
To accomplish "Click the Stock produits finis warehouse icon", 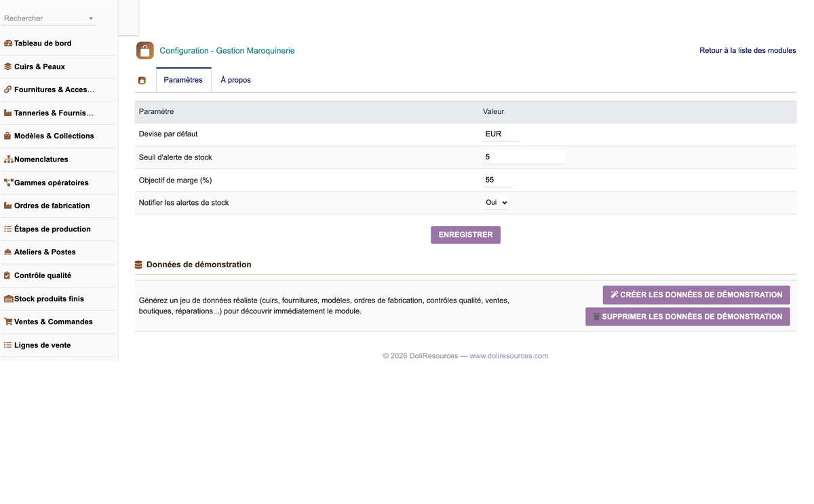I will tap(8, 298).
